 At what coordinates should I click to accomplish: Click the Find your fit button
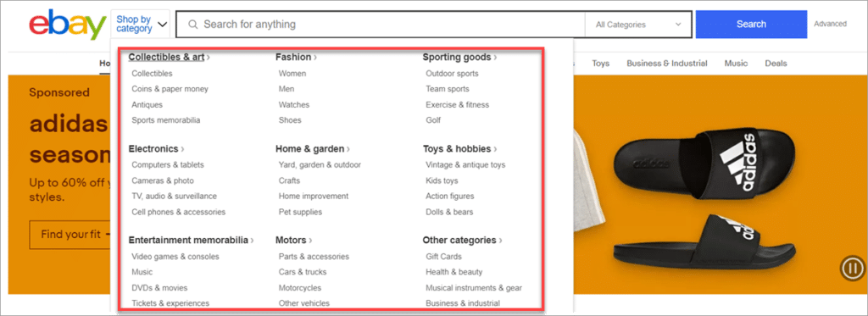[71, 235]
